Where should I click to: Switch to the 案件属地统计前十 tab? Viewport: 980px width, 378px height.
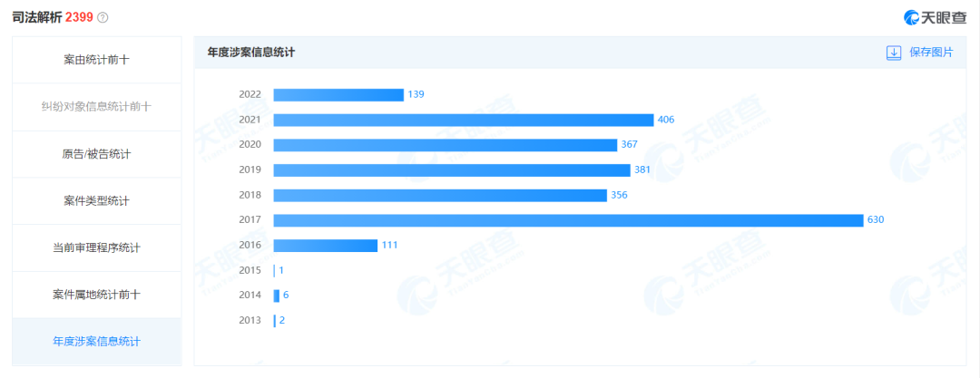[x=97, y=295]
